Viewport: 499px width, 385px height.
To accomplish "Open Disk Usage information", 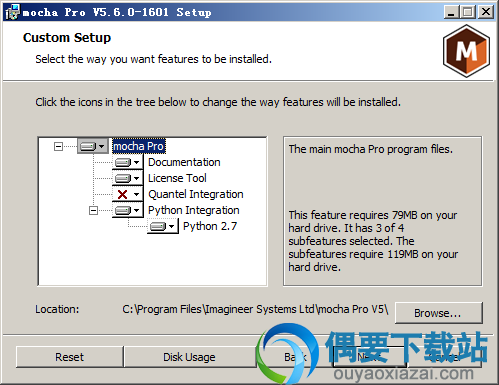I will click(x=189, y=357).
